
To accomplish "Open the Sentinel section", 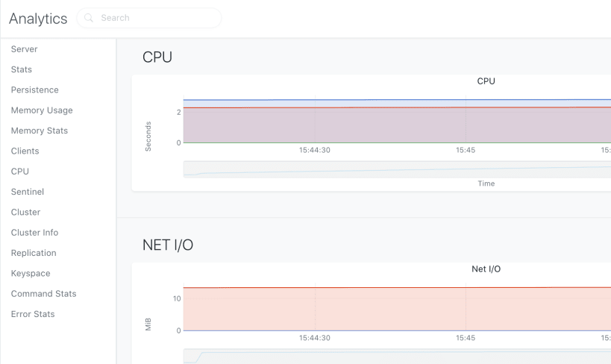I will [28, 192].
